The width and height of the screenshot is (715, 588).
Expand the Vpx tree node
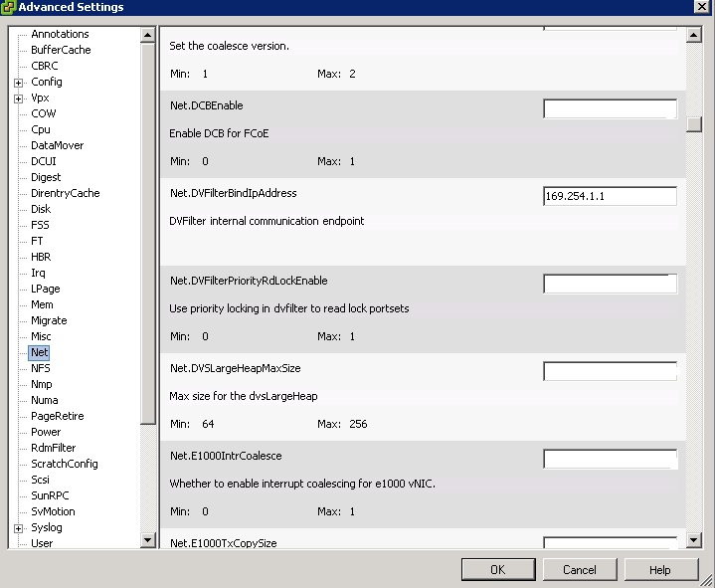pyautogui.click(x=19, y=98)
